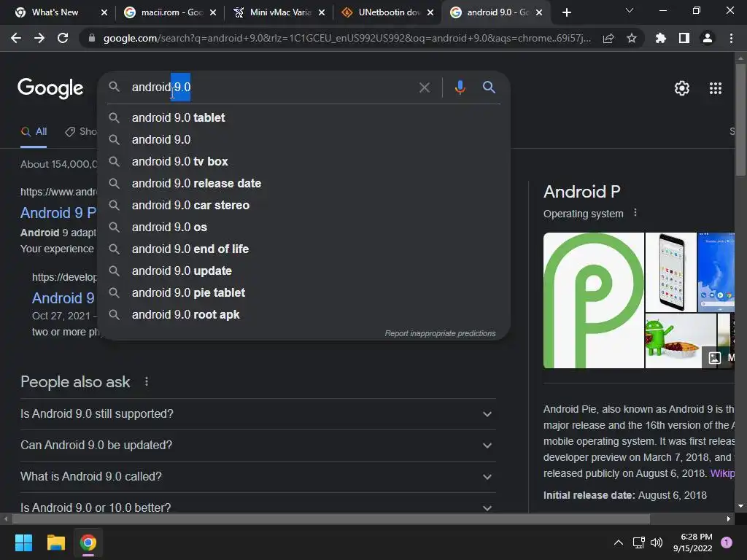Image resolution: width=747 pixels, height=560 pixels.
Task: Open the 'Android 9 P' result link
Action: coord(58,212)
